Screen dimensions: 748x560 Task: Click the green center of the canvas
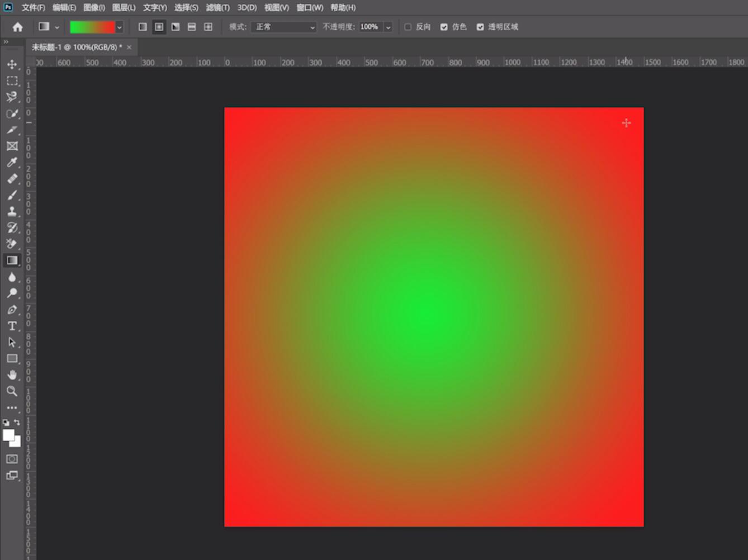[429, 314]
